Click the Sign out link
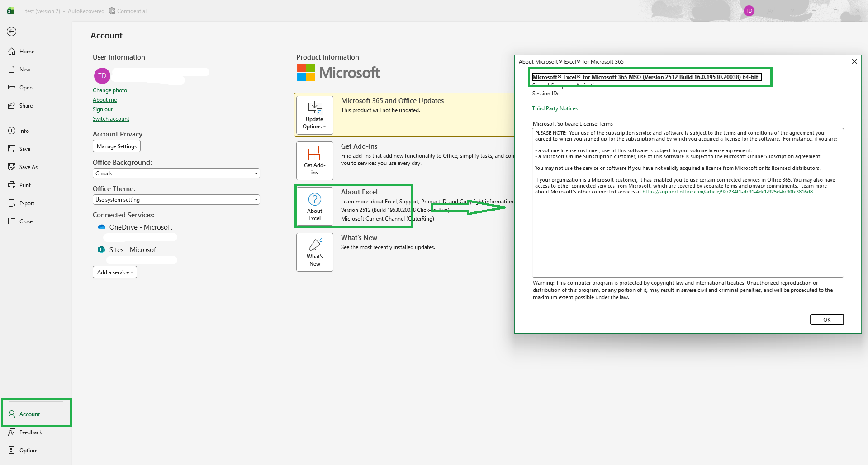The image size is (868, 465). coord(103,109)
